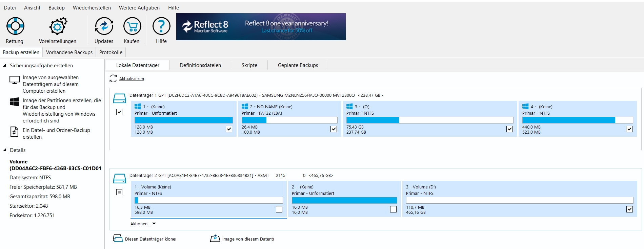Uncheck the (C:) NTFS partition checkbox
644x249 pixels.
tap(509, 129)
